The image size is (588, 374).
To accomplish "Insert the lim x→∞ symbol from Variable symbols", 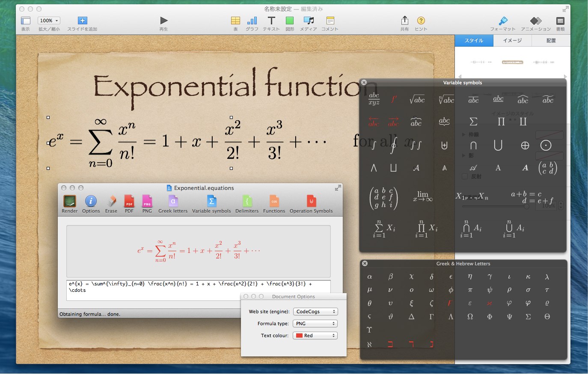I will tap(423, 196).
